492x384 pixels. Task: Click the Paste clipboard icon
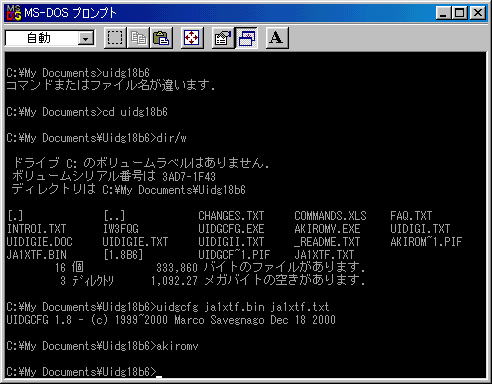pyautogui.click(x=161, y=38)
